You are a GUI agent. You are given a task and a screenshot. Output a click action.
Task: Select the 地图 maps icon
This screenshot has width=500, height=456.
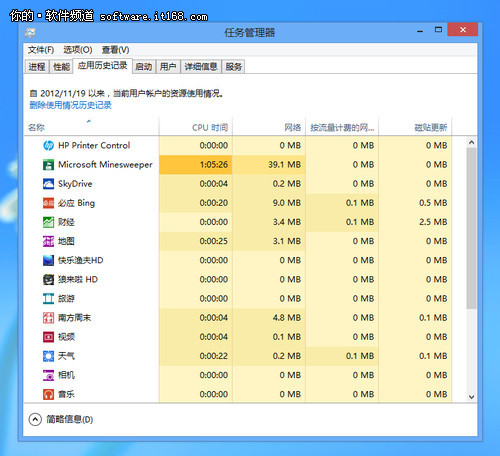(48, 241)
